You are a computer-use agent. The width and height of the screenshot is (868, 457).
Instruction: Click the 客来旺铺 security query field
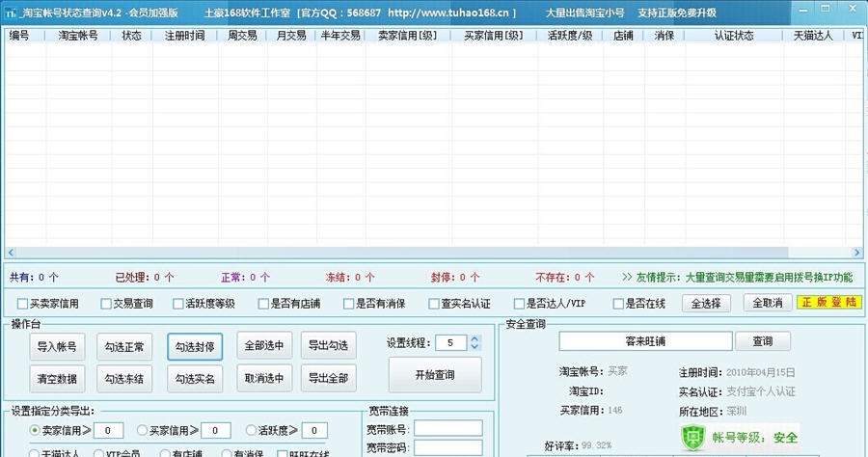pyautogui.click(x=645, y=341)
